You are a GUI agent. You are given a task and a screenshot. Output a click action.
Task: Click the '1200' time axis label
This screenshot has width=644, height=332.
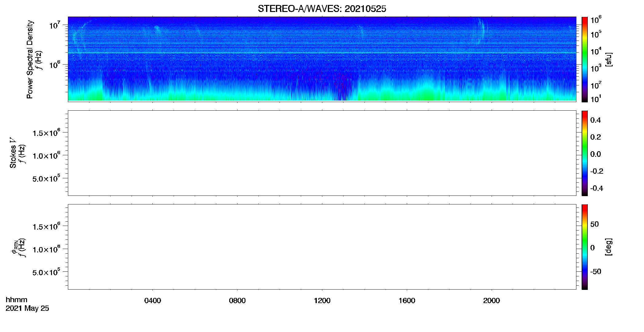322,301
